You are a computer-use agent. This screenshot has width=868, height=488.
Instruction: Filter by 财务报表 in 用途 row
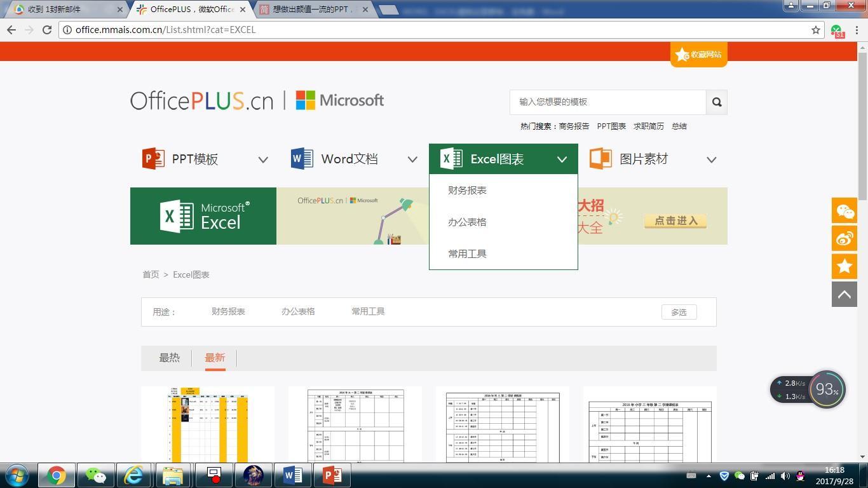(228, 311)
